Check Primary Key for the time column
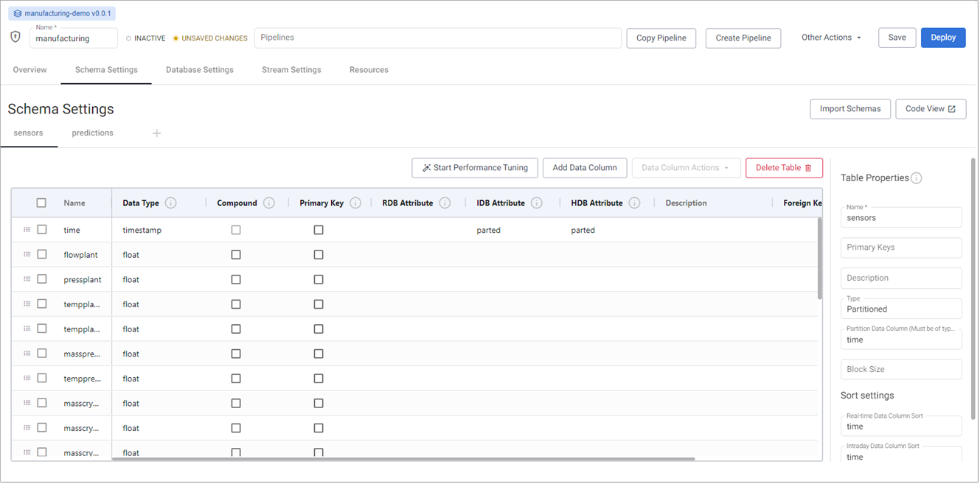This screenshot has height=484, width=980. [x=319, y=229]
